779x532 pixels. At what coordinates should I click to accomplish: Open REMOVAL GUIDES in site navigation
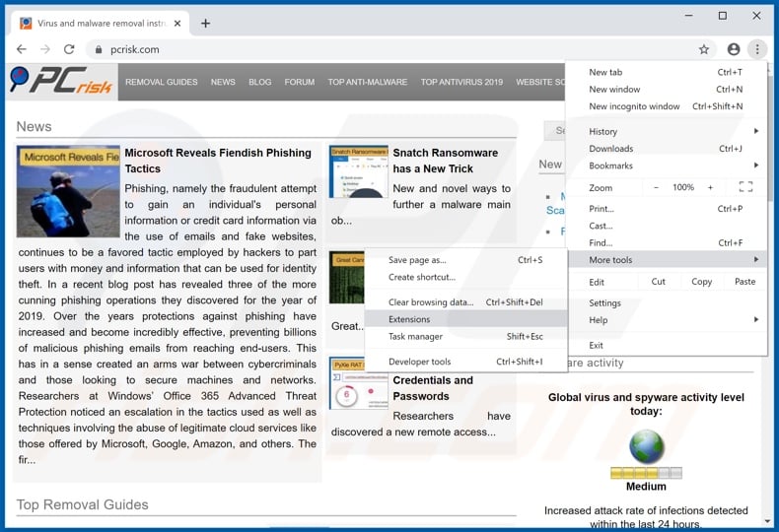pyautogui.click(x=161, y=82)
